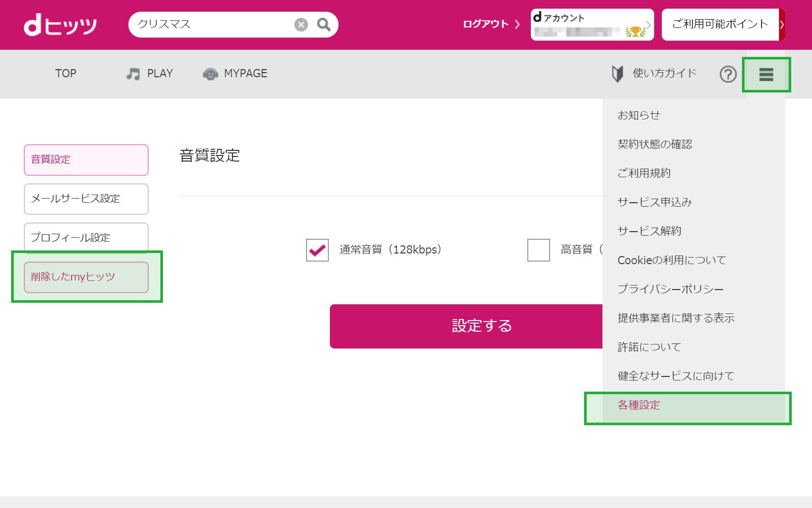Click the 設定する button
812x508 pixels.
[x=466, y=326]
